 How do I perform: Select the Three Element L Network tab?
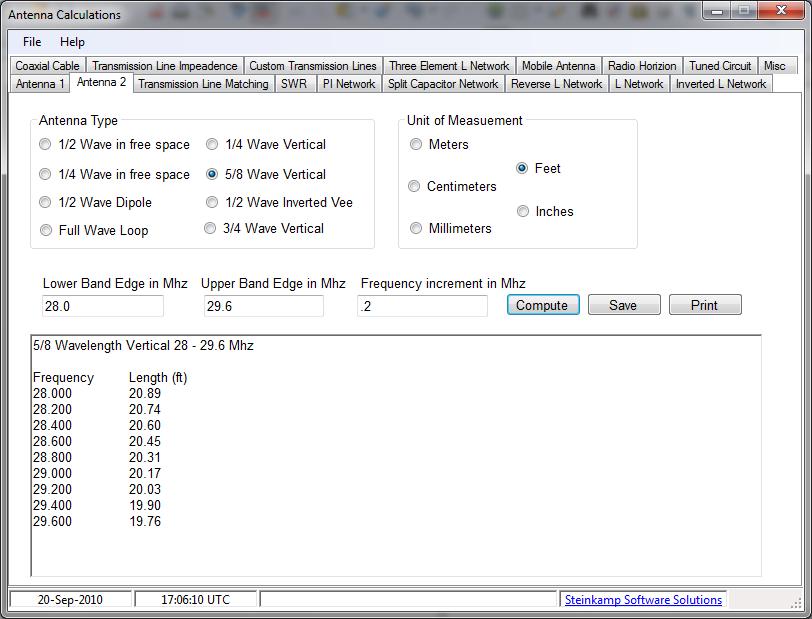449,66
